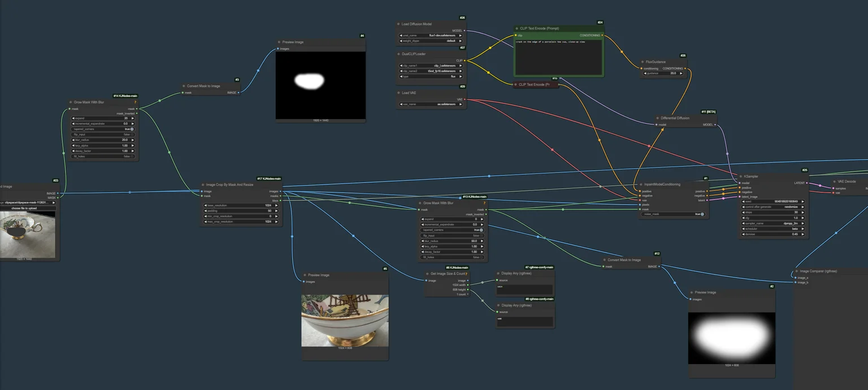
Task: Toggle tapered_corners in Grow Mask With Blur #13
Action: coord(453,230)
